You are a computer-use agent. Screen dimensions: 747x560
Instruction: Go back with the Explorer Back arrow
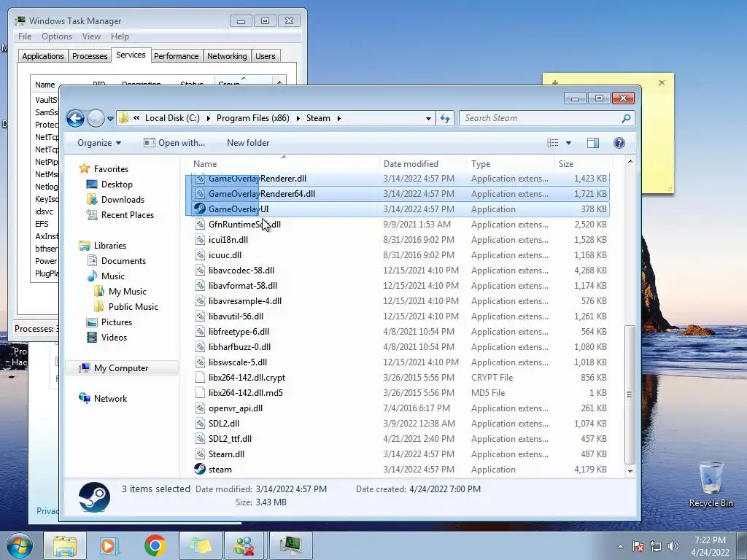click(75, 119)
